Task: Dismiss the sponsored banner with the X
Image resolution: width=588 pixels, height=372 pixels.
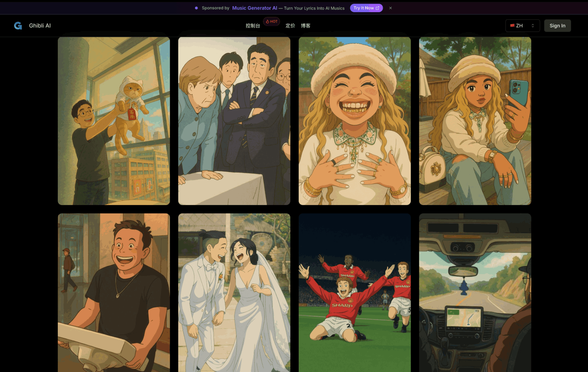Action: [391, 8]
